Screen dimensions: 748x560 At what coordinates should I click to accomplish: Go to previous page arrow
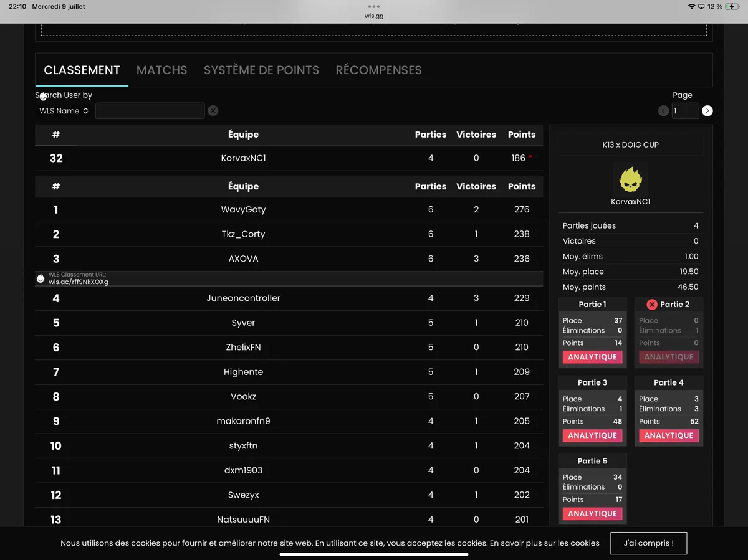[663, 111]
